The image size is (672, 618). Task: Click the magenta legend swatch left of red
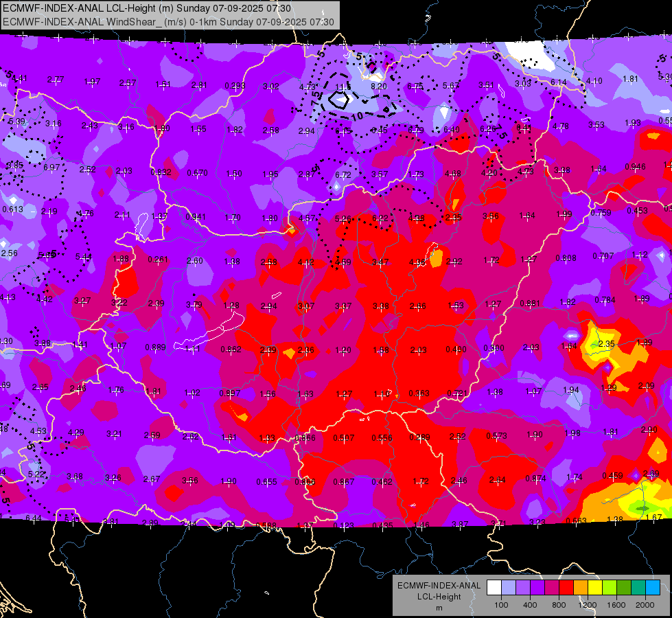pos(552,588)
